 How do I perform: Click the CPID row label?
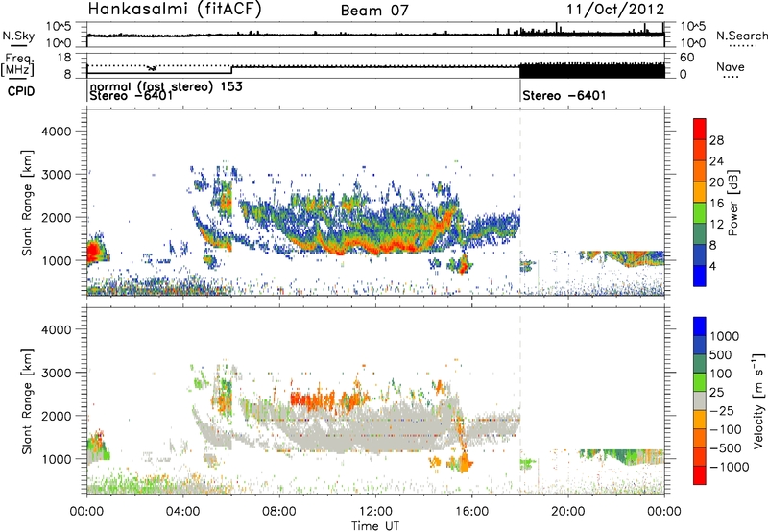click(x=21, y=91)
